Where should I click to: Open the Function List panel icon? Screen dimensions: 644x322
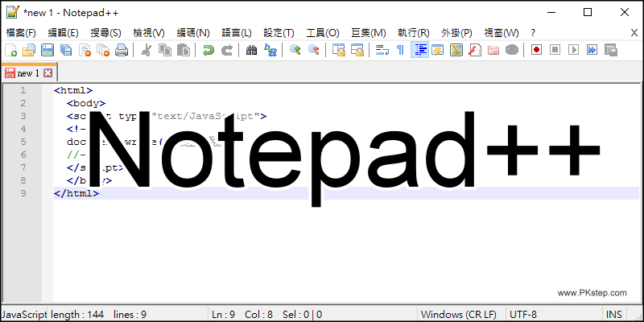click(475, 50)
